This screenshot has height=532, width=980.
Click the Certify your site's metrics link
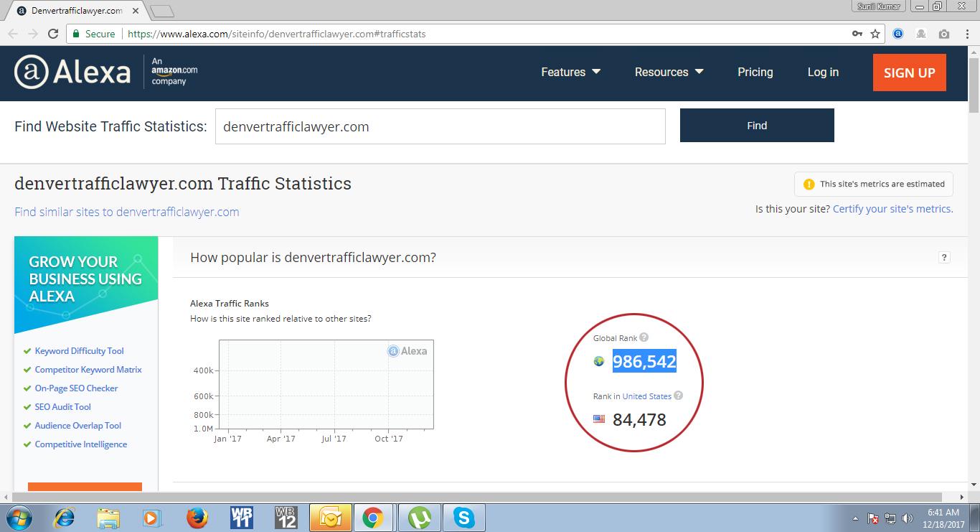892,208
